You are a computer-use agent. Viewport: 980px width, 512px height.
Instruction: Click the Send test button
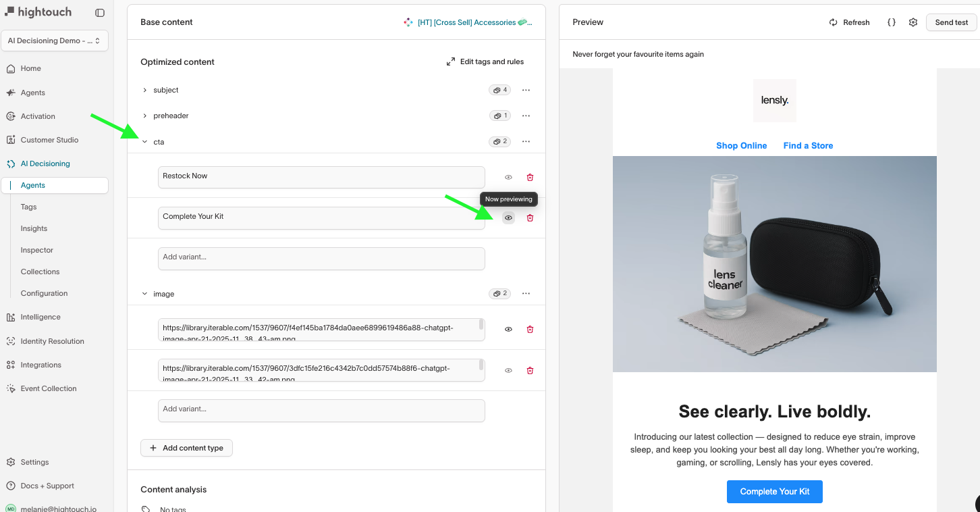tap(951, 22)
